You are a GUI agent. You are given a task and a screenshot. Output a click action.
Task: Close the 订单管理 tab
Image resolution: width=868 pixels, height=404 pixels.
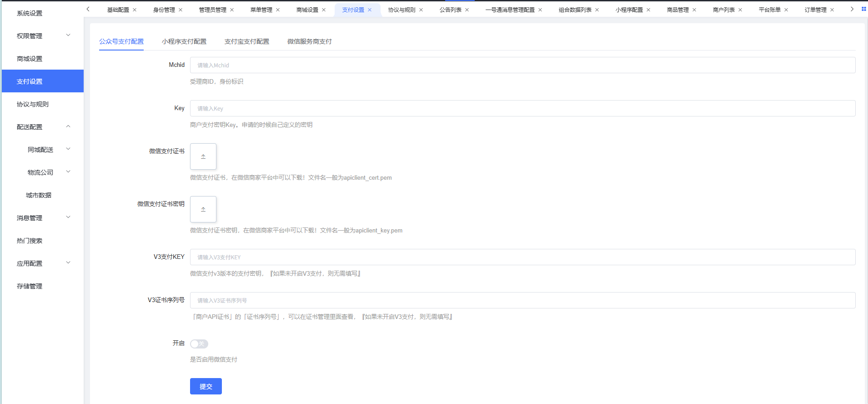(x=832, y=10)
